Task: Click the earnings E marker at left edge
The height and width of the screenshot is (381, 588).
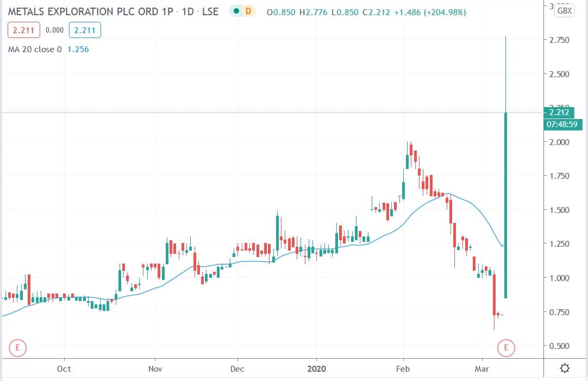Action: point(17,348)
